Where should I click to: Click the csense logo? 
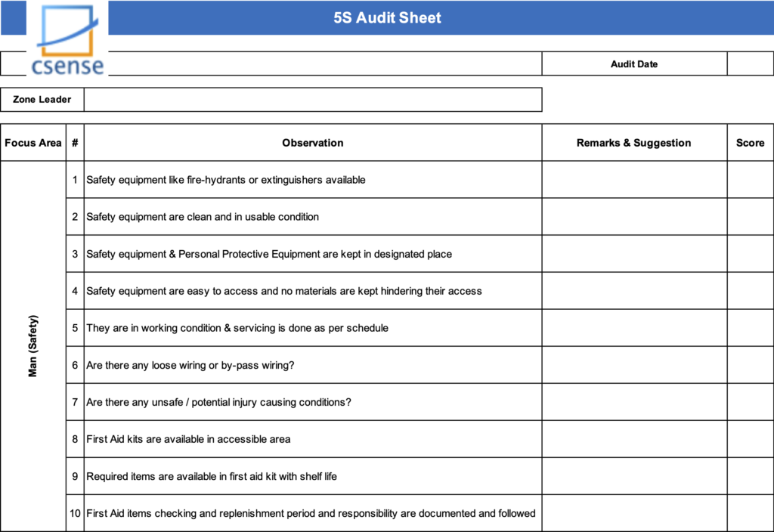pyautogui.click(x=67, y=42)
